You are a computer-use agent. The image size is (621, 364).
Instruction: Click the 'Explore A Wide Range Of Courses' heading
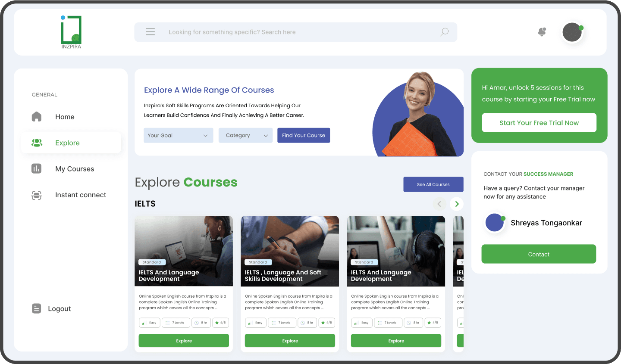[x=209, y=90]
